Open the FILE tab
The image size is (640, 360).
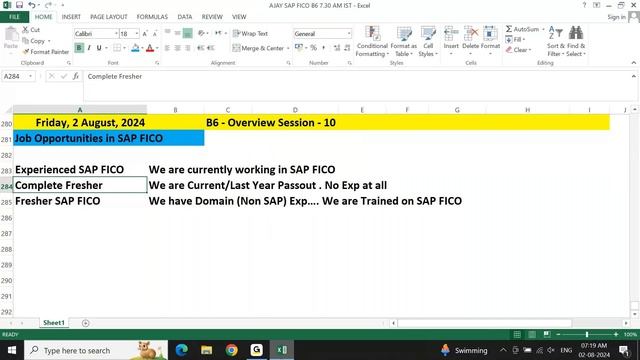coord(14,17)
